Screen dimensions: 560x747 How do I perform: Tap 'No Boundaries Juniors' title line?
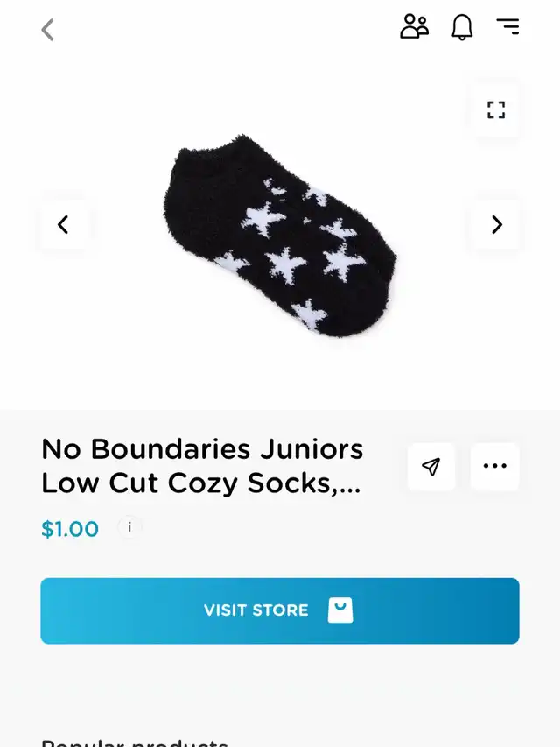(202, 449)
